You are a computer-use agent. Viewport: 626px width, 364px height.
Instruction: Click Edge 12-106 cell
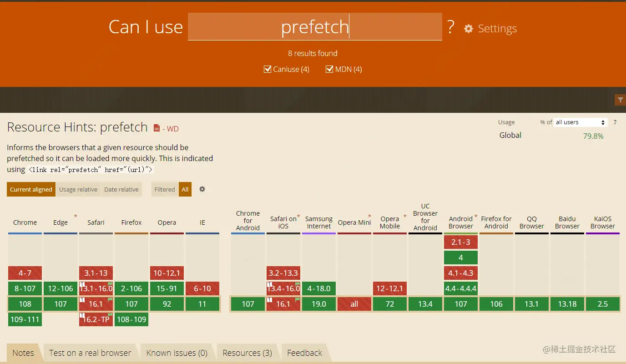[61, 288]
